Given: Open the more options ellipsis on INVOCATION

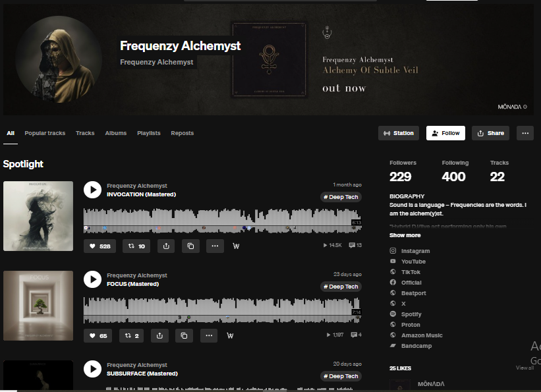Looking at the screenshot, I should pyautogui.click(x=215, y=246).
